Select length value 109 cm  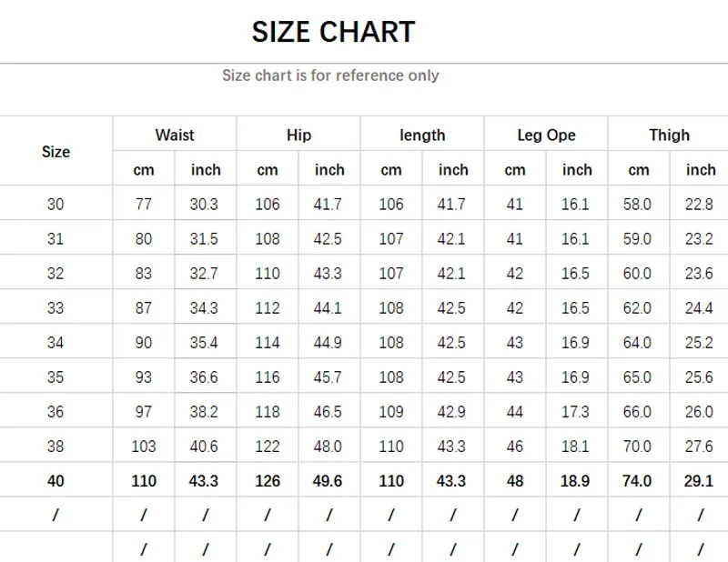point(391,412)
